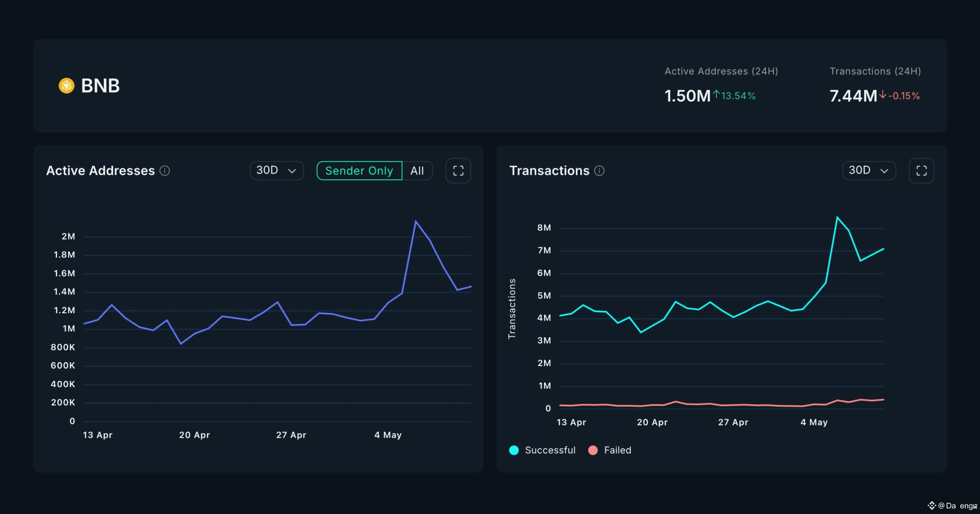Click the chevron in Transactions 30D selector
Screen dimensions: 980x514
(884, 171)
